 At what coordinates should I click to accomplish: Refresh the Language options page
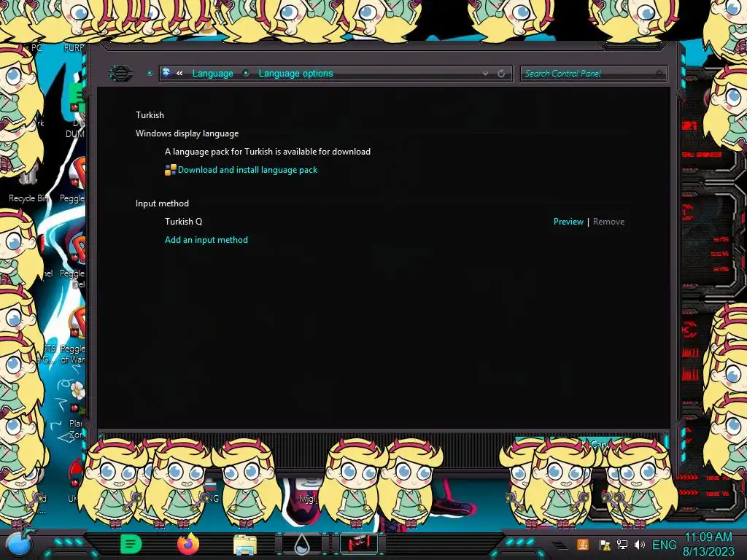pyautogui.click(x=501, y=74)
